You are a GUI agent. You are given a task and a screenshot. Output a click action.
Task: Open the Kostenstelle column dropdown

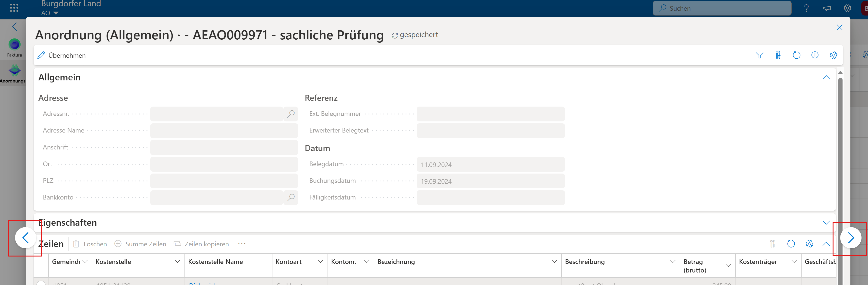coord(177,262)
